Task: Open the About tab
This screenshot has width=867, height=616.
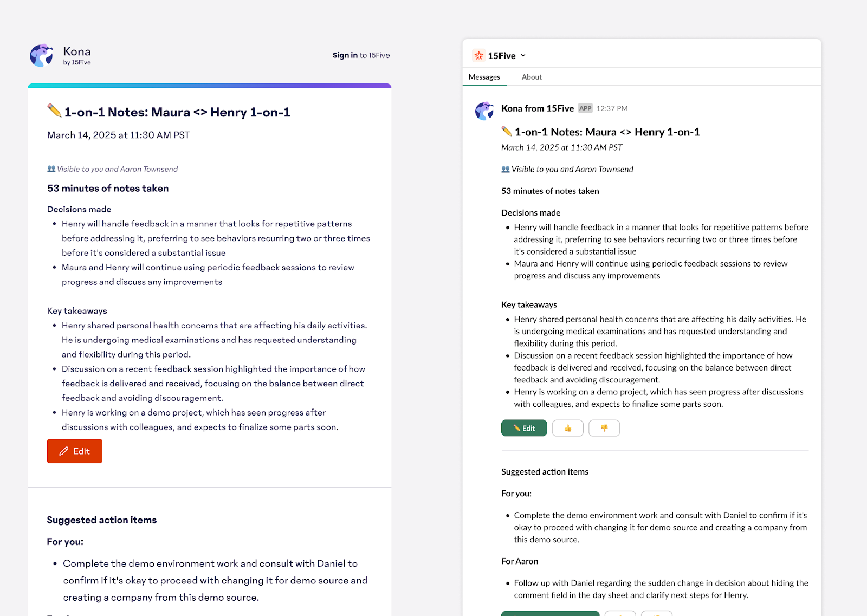Action: click(532, 77)
